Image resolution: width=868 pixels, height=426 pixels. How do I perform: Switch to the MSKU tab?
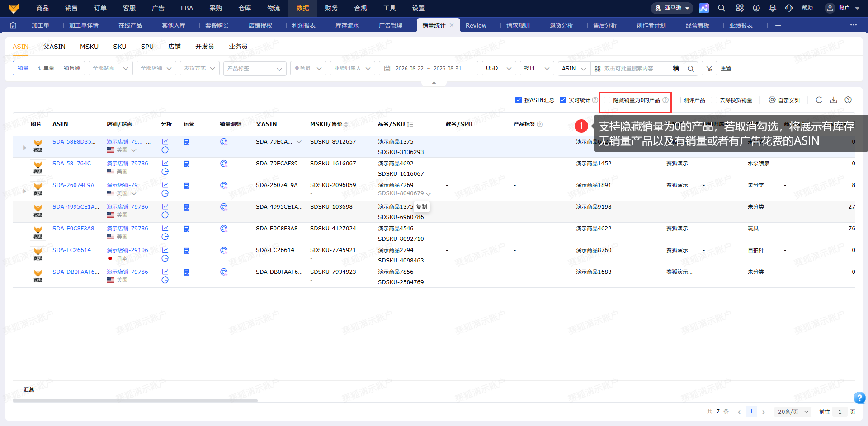[x=89, y=47]
